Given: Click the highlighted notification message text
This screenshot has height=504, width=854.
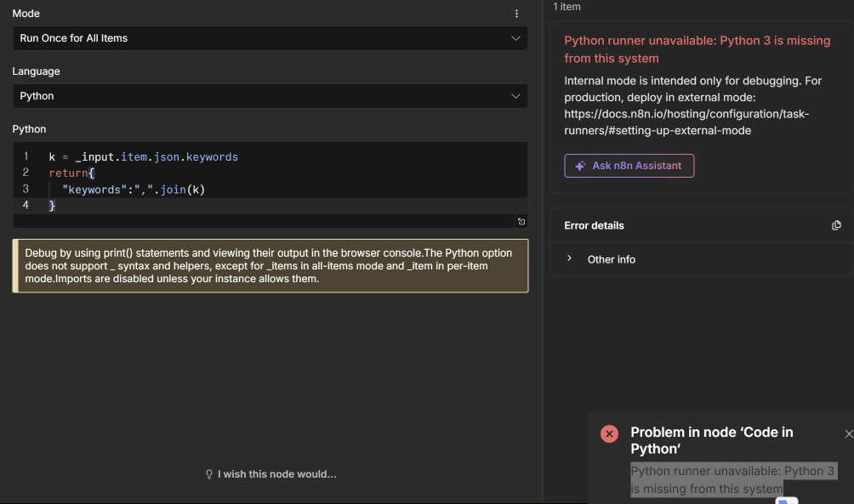Looking at the screenshot, I should tap(732, 479).
